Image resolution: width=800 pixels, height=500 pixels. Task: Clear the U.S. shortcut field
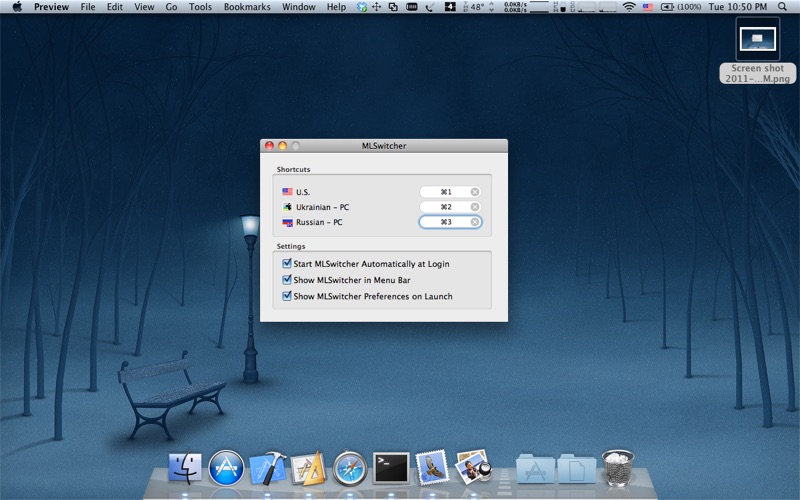[474, 192]
